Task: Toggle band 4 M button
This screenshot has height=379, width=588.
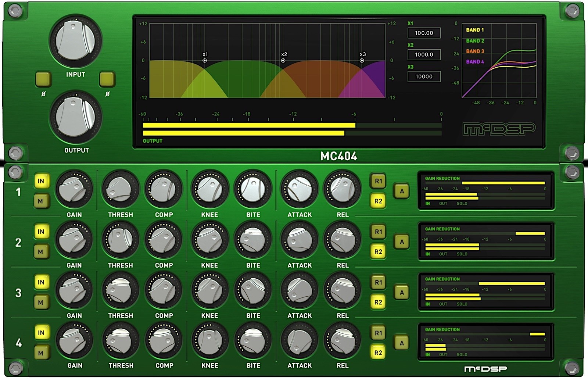Action: tap(41, 353)
